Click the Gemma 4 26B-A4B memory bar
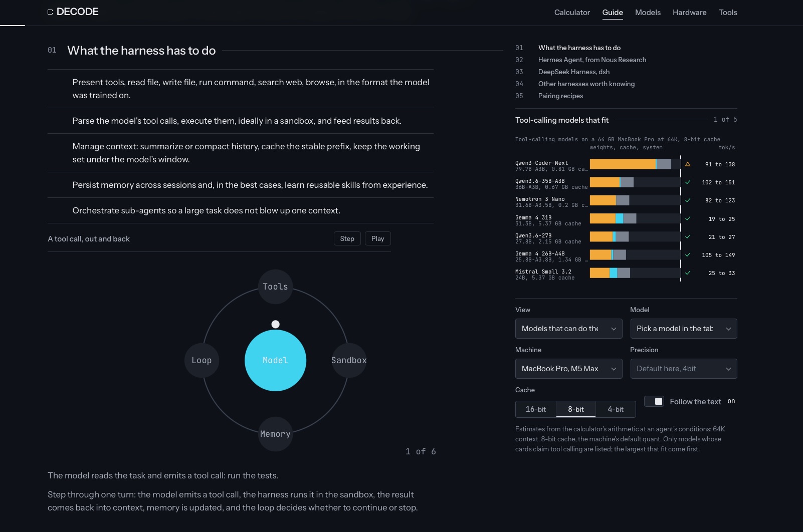The height and width of the screenshot is (532, 803). 635,254
